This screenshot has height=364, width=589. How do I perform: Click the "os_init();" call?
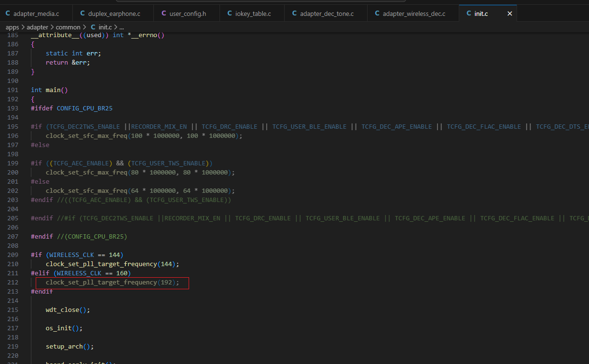pyautogui.click(x=64, y=328)
